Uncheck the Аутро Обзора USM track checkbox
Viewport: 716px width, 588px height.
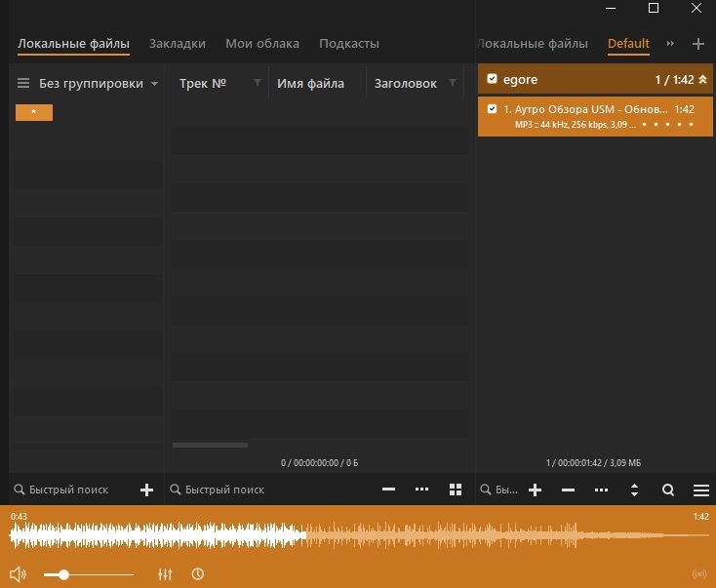(x=492, y=108)
